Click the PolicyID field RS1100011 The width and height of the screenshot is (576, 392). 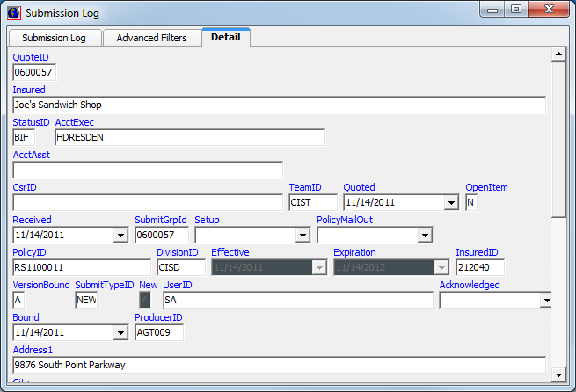click(x=82, y=267)
